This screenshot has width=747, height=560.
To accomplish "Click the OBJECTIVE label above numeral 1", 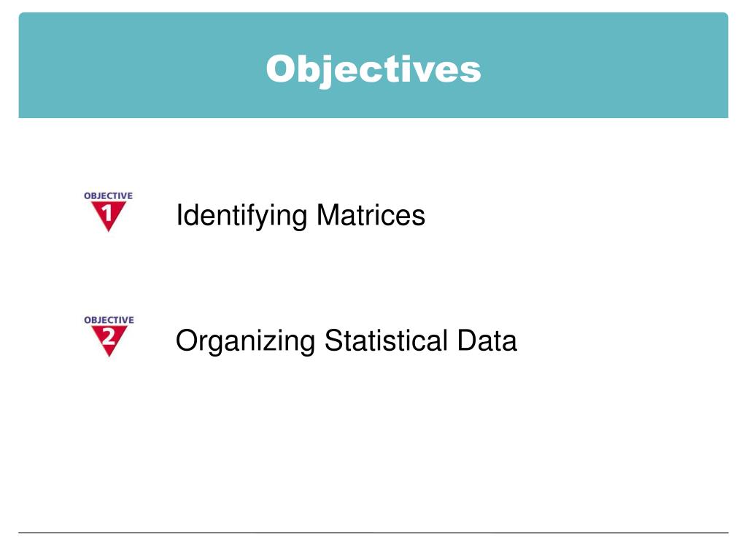I will pos(108,195).
